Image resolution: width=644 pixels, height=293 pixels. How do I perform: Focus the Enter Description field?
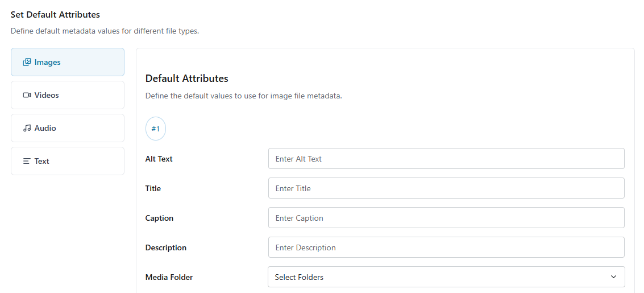click(x=446, y=247)
